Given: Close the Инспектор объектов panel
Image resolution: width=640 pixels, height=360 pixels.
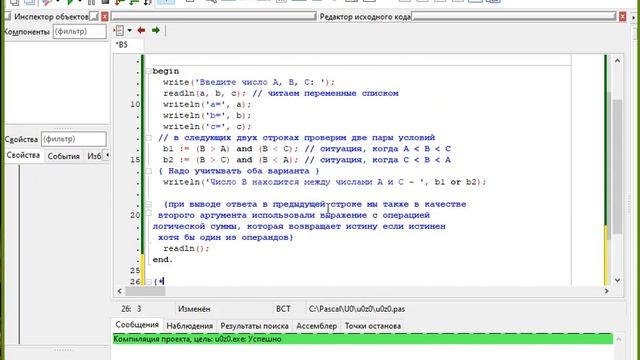Looking at the screenshot, I should click(104, 17).
